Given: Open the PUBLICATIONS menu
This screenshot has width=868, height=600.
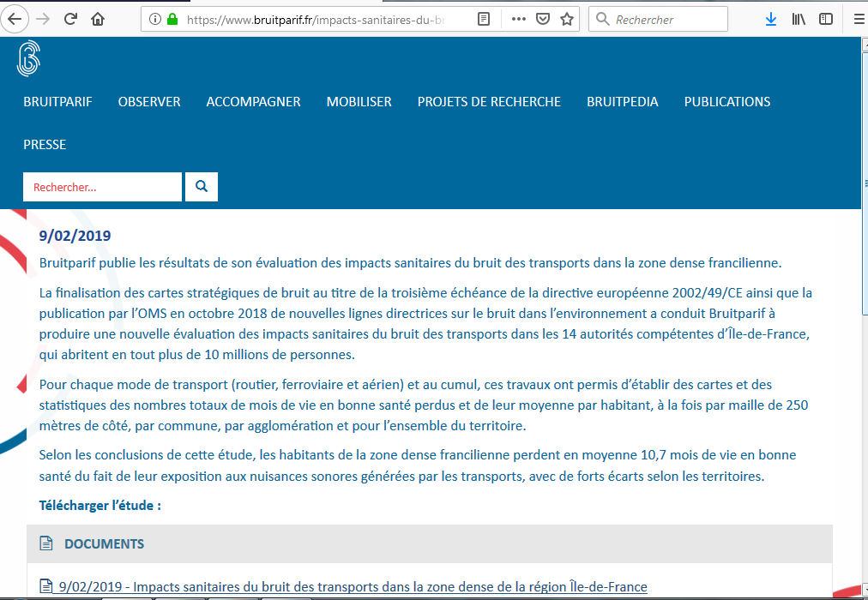Looking at the screenshot, I should tap(727, 102).
